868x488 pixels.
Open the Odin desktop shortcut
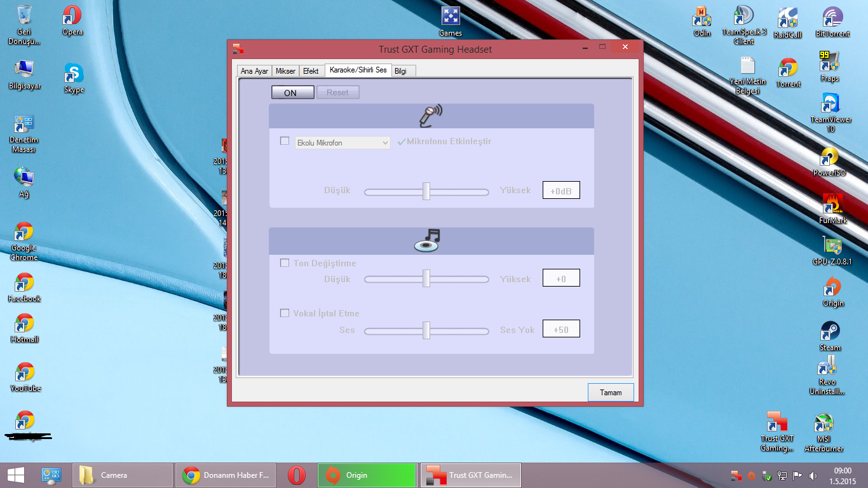tap(702, 22)
